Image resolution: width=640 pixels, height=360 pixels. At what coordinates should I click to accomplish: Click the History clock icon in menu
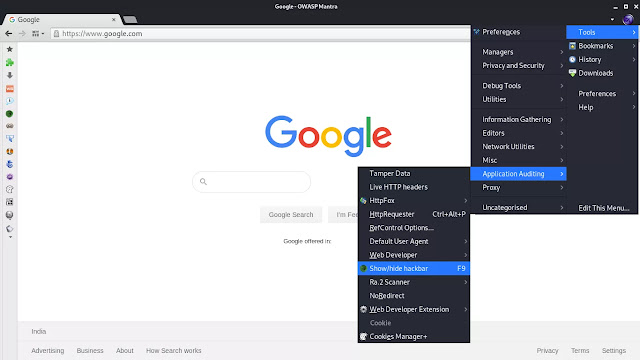click(x=573, y=60)
